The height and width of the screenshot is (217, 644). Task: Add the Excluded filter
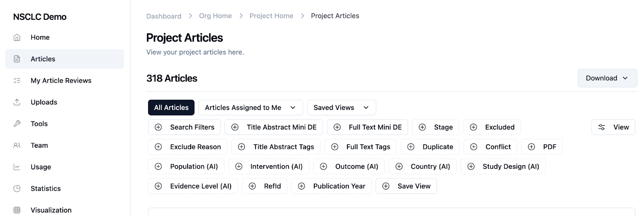tap(492, 127)
